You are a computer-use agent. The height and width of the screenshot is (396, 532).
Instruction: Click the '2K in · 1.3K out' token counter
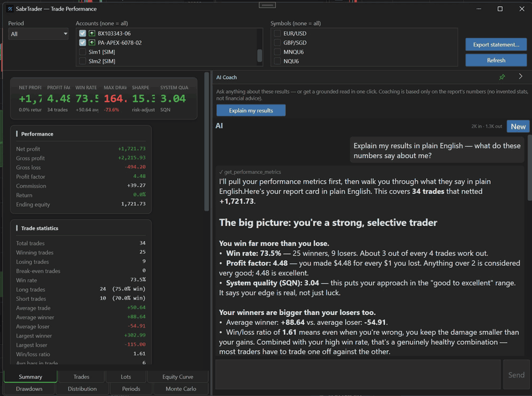(487, 126)
